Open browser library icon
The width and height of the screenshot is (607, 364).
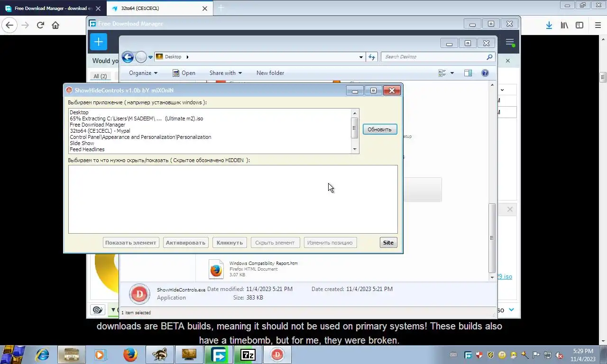(564, 25)
